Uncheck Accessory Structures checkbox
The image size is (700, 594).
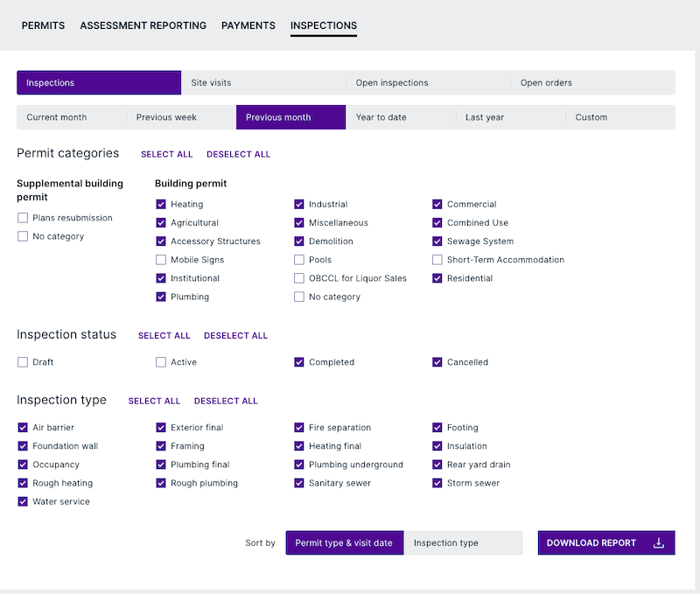coord(161,241)
